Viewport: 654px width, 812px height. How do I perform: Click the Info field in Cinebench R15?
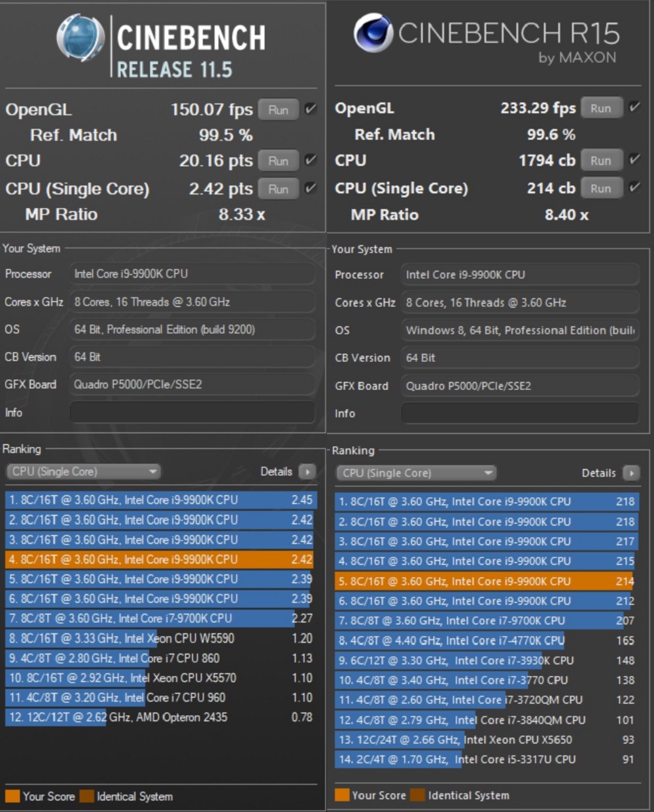[x=520, y=414]
